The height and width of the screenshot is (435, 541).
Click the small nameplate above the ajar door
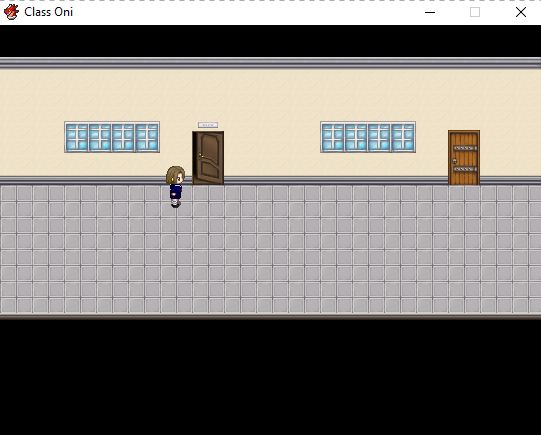(208, 125)
